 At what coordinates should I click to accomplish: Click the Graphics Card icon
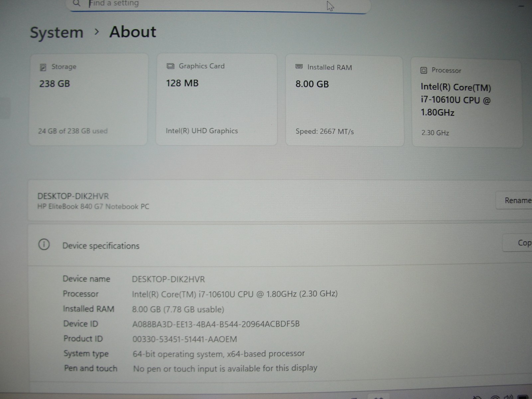171,66
